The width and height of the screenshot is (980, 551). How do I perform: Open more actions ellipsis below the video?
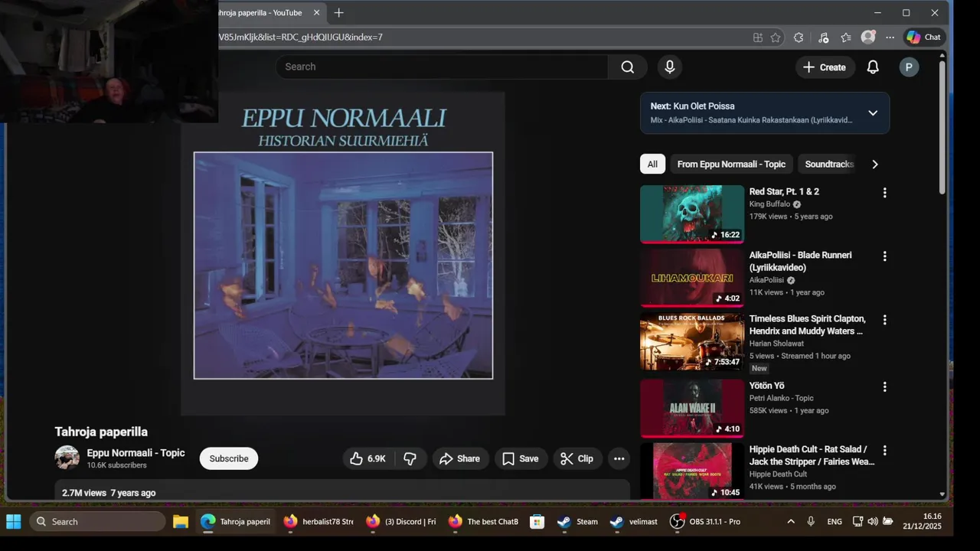pyautogui.click(x=619, y=458)
